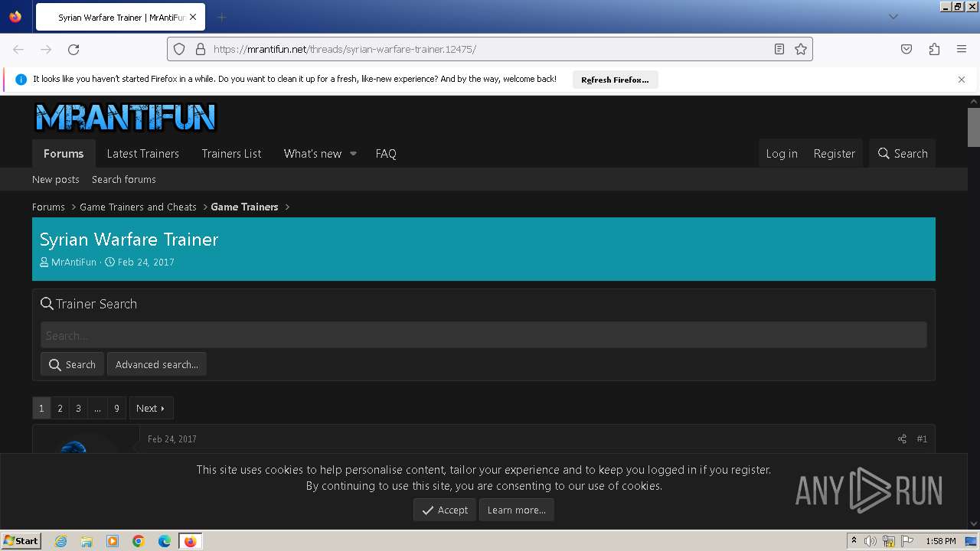Viewport: 980px width, 551px height.
Task: Expand the What's new dropdown arrow
Action: (x=353, y=153)
